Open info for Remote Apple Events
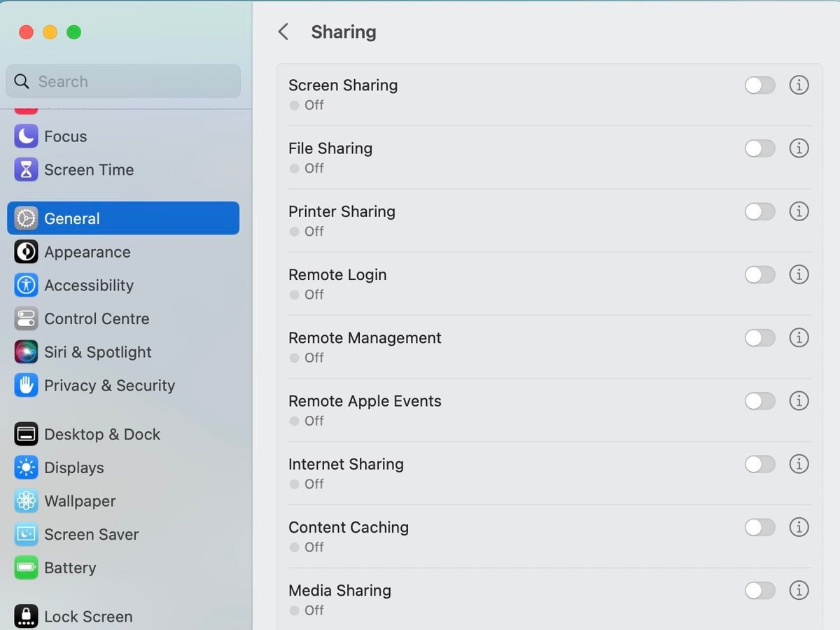Viewport: 840px width, 630px height. pyautogui.click(x=799, y=400)
